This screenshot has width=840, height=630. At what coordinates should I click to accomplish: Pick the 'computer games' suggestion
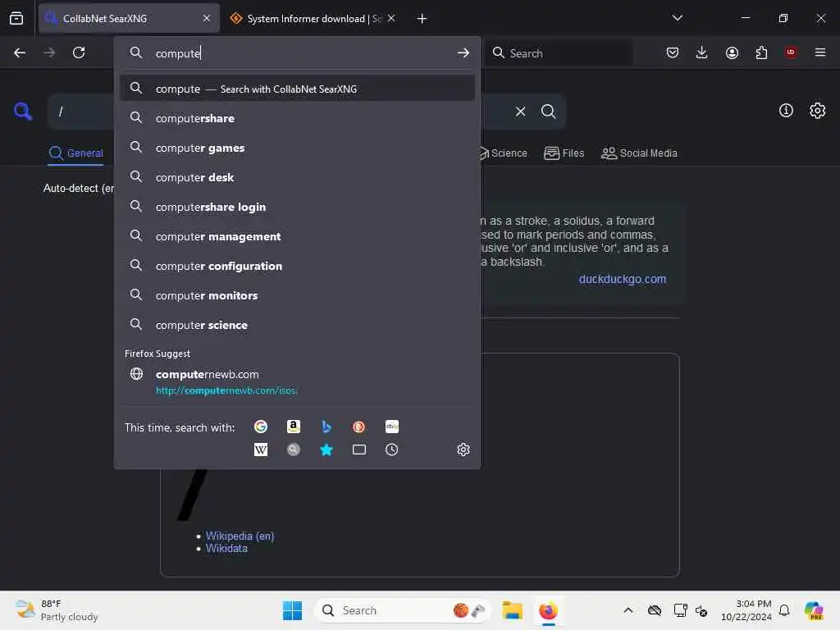[297, 148]
